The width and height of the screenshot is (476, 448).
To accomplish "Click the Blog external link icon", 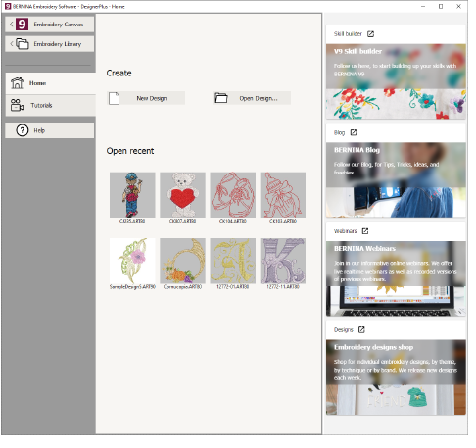I will pyautogui.click(x=354, y=132).
